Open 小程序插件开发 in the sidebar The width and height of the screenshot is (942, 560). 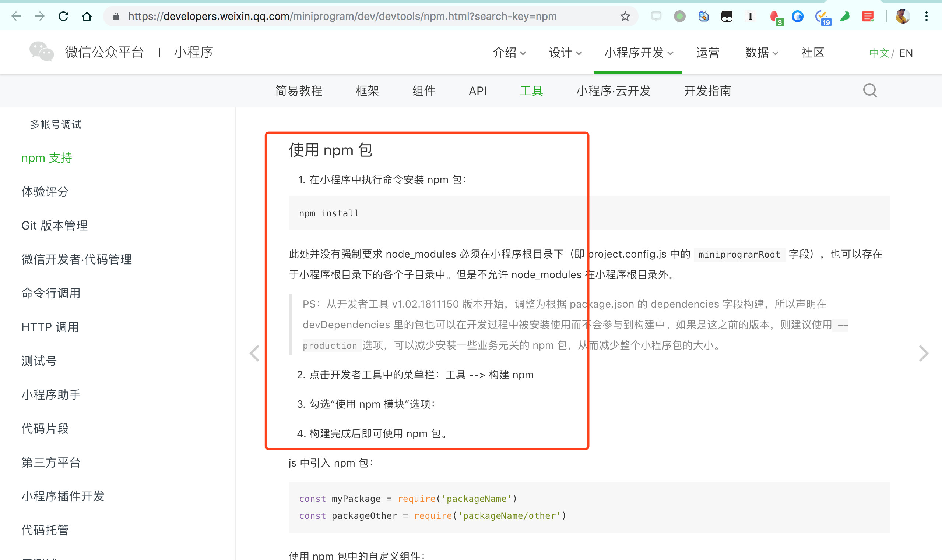[63, 496]
